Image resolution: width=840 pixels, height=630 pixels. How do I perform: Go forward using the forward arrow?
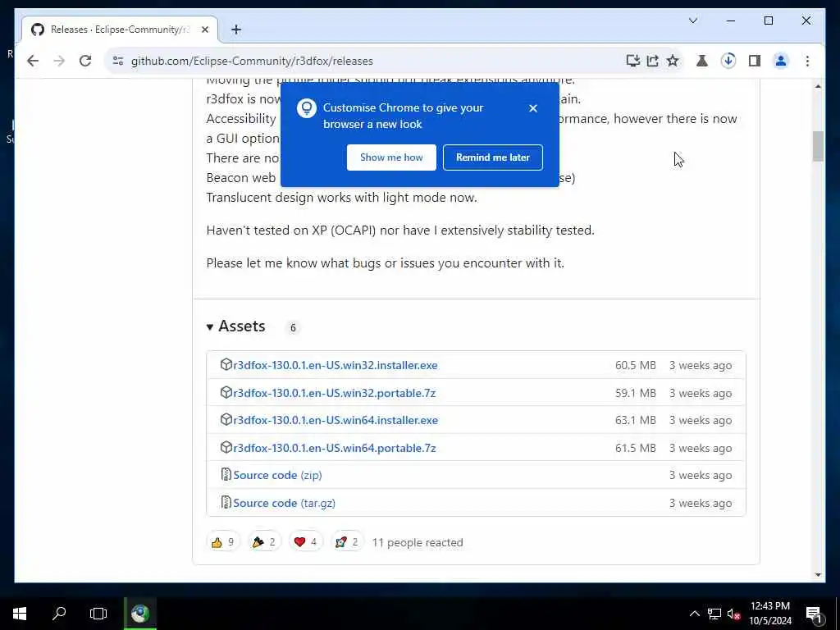(x=59, y=61)
